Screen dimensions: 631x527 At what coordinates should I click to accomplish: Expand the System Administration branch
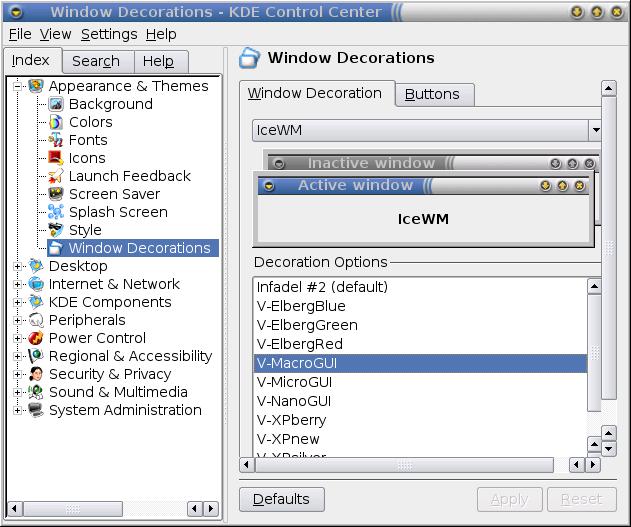tap(17, 410)
